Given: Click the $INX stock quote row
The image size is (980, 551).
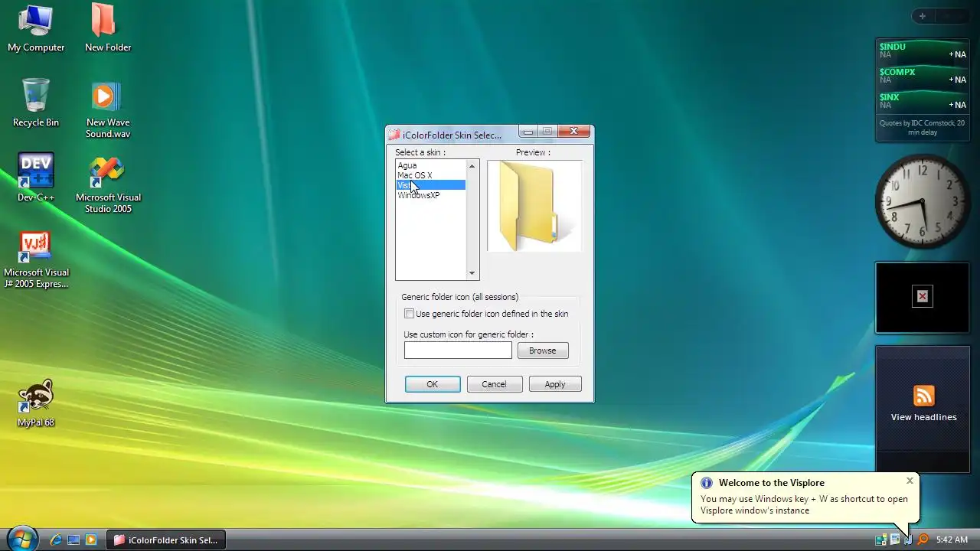Looking at the screenshot, I should tap(923, 101).
